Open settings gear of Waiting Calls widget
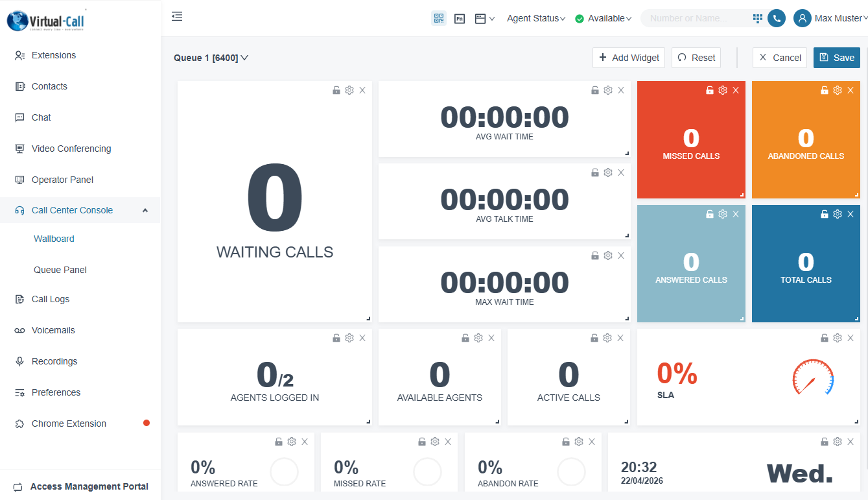Viewport: 868px width, 500px height. (349, 90)
